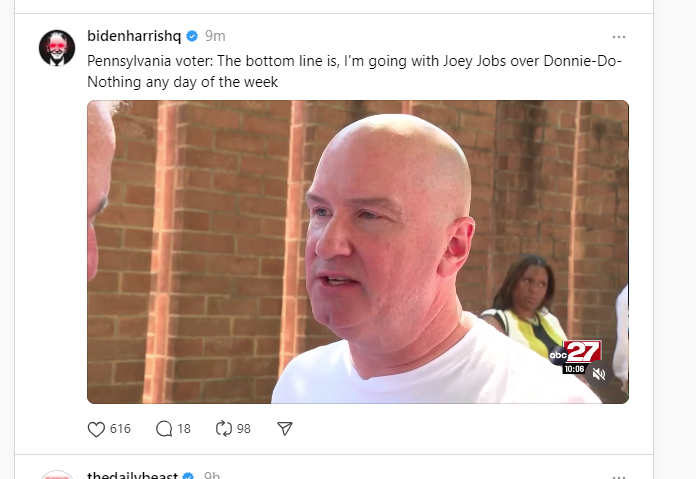The width and height of the screenshot is (696, 479).
Task: Open more options for the bidenharrishq post
Action: 619,37
